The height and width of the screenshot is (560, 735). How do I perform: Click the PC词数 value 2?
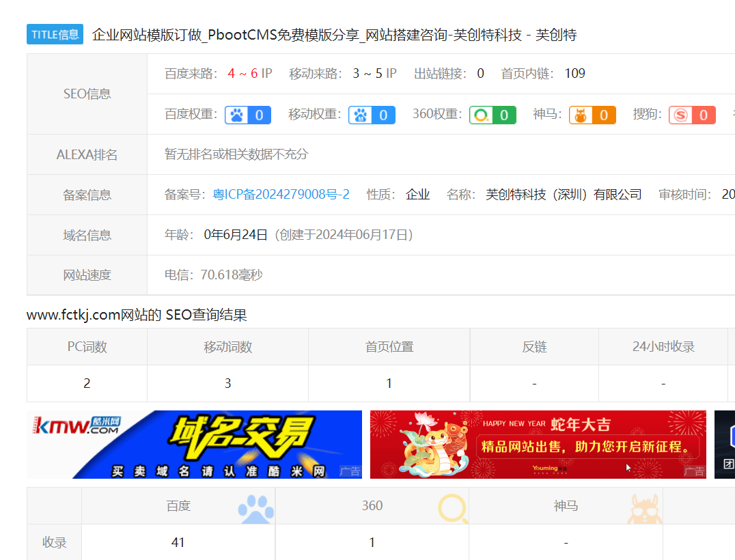pyautogui.click(x=87, y=383)
